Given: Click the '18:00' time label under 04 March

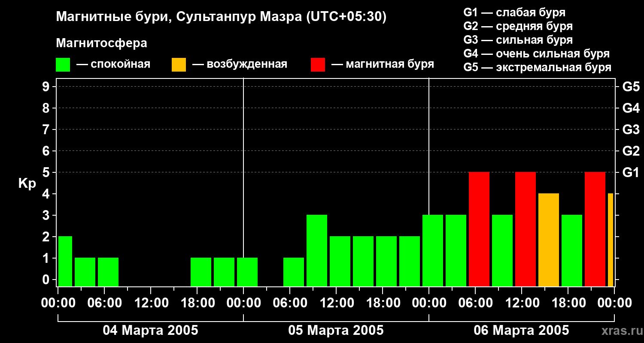Looking at the screenshot, I should pos(197,303).
